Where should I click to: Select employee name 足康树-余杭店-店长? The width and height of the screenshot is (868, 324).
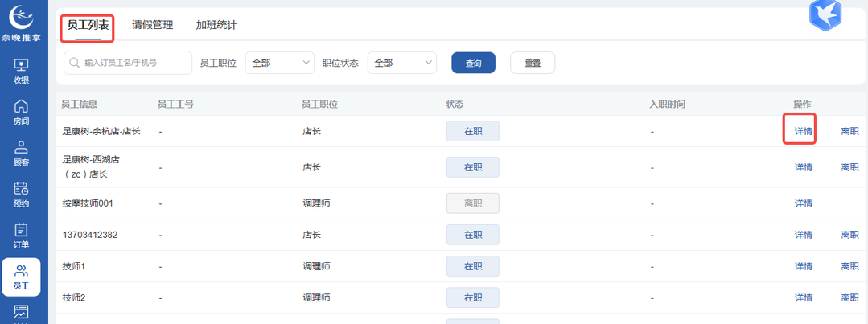tap(101, 132)
